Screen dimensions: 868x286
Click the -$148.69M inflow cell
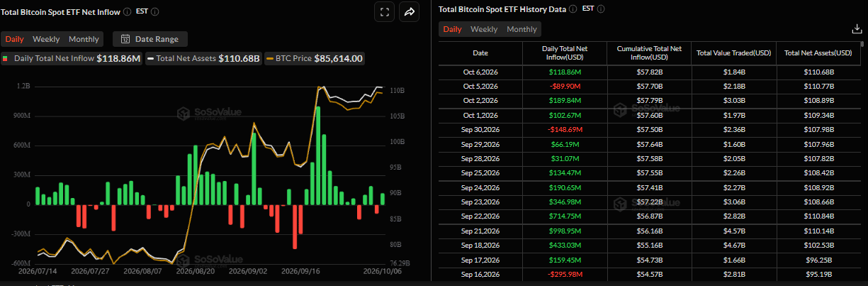tap(565, 129)
